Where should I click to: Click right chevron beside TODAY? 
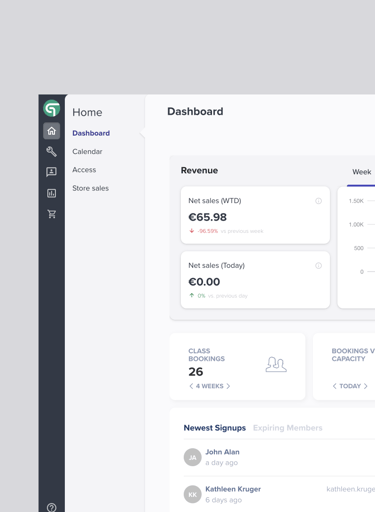pyautogui.click(x=366, y=386)
